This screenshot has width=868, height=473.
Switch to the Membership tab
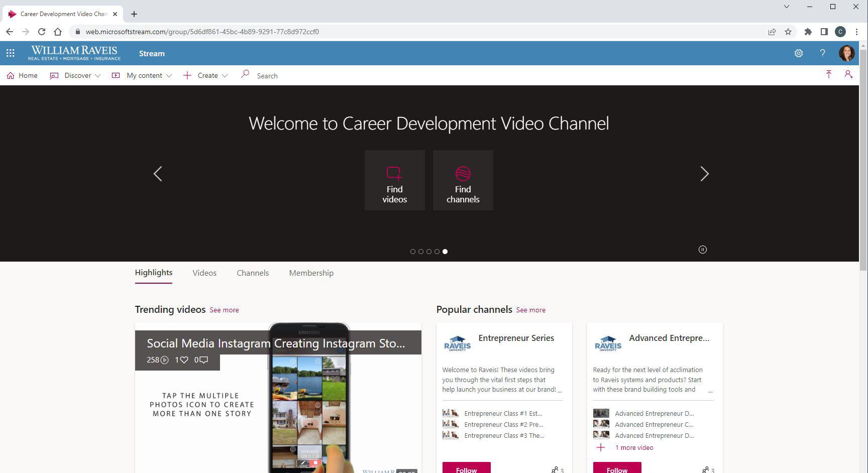tap(311, 273)
